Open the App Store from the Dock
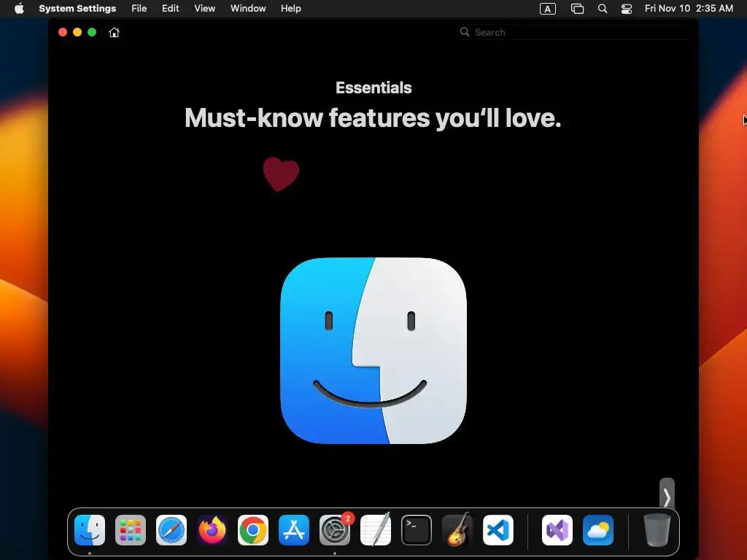Image resolution: width=747 pixels, height=560 pixels. (294, 530)
